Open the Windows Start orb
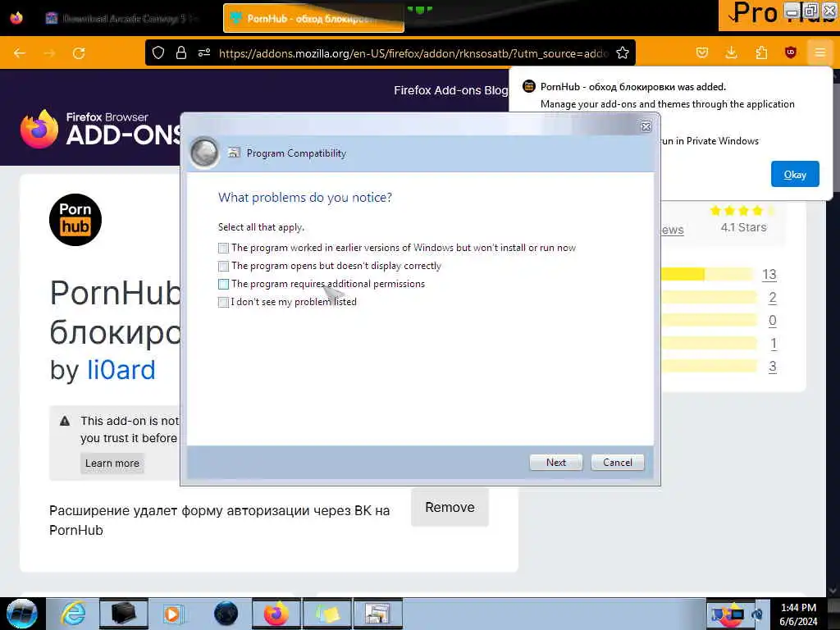 point(22,614)
